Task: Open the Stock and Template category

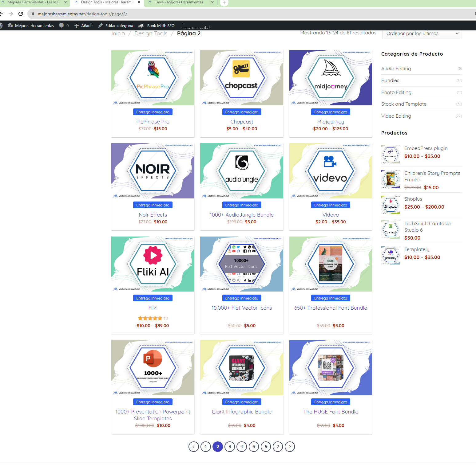Action: 404,104
